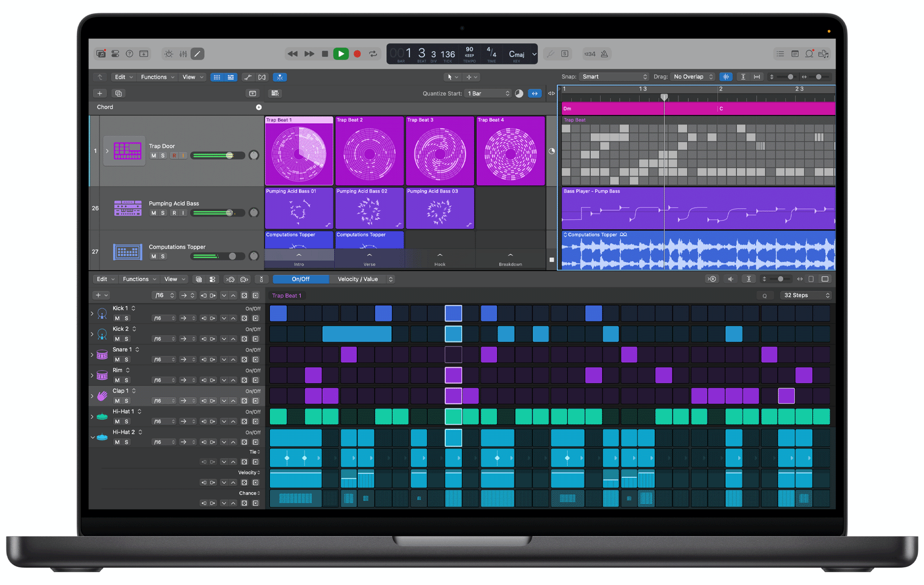Open the Snap mode dropdown set to Smart
The height and width of the screenshot is (585, 924).
(x=614, y=76)
